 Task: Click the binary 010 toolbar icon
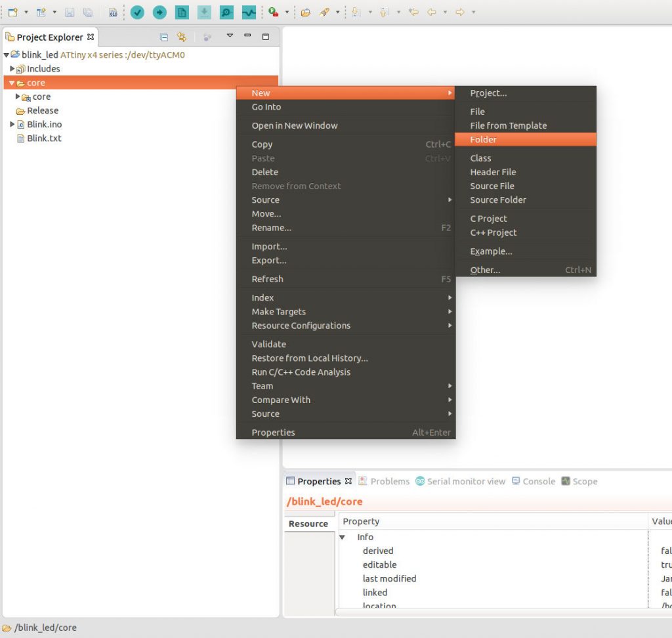click(112, 12)
